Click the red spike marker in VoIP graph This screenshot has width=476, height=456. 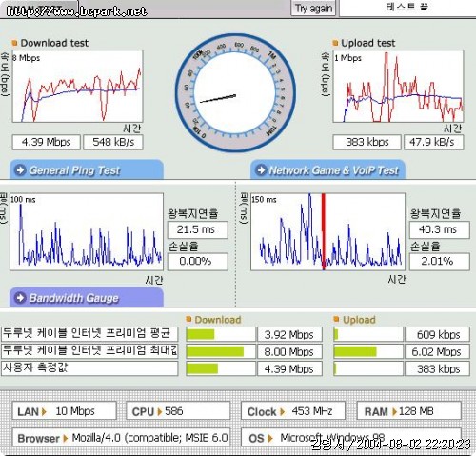pos(324,231)
